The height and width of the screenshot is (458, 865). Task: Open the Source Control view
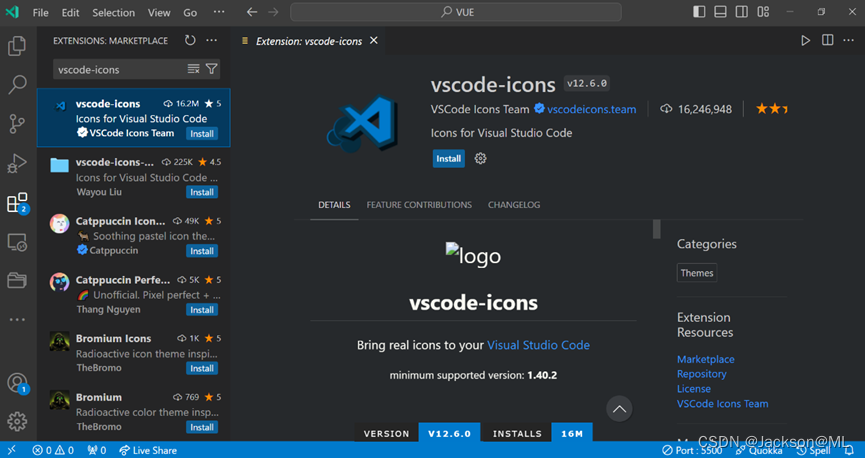[x=17, y=124]
